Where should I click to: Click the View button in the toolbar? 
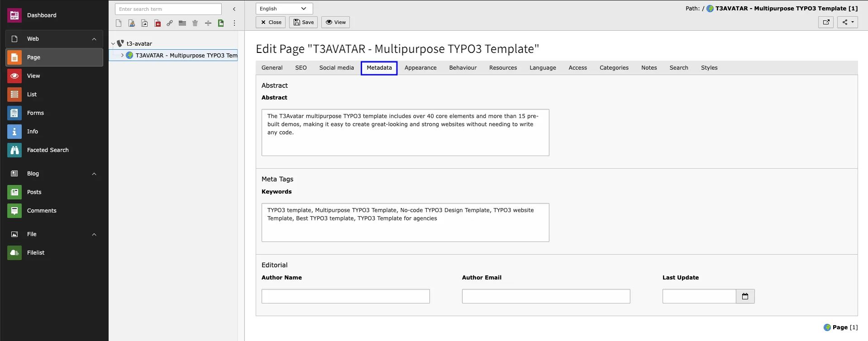(x=336, y=22)
